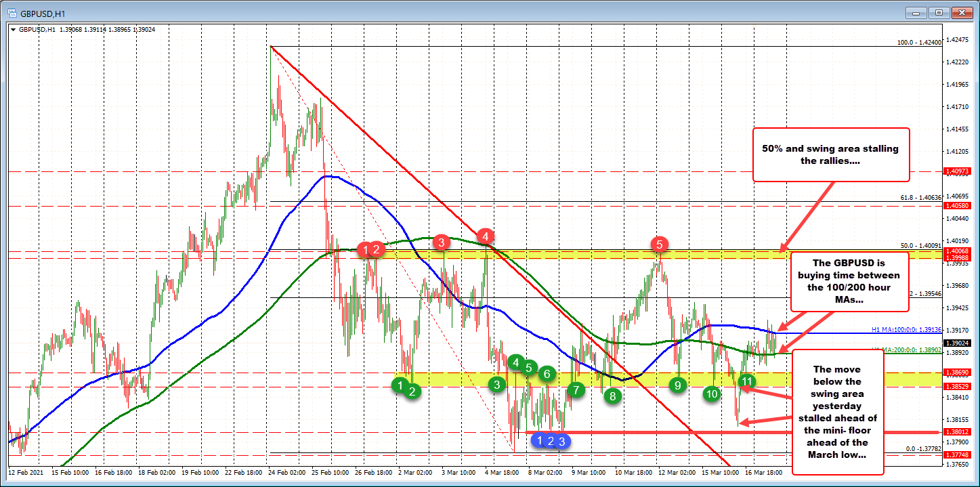Click blue circle marker number 1

pyautogui.click(x=540, y=440)
